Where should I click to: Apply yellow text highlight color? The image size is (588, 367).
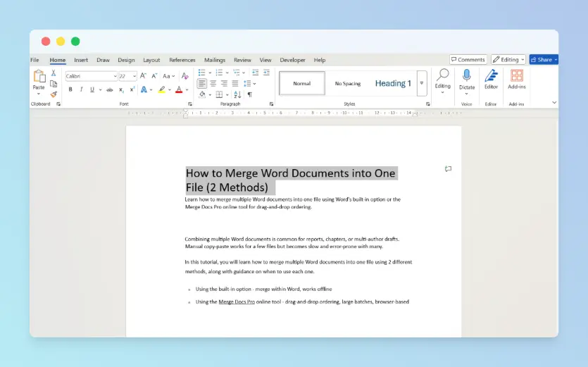[x=162, y=89]
